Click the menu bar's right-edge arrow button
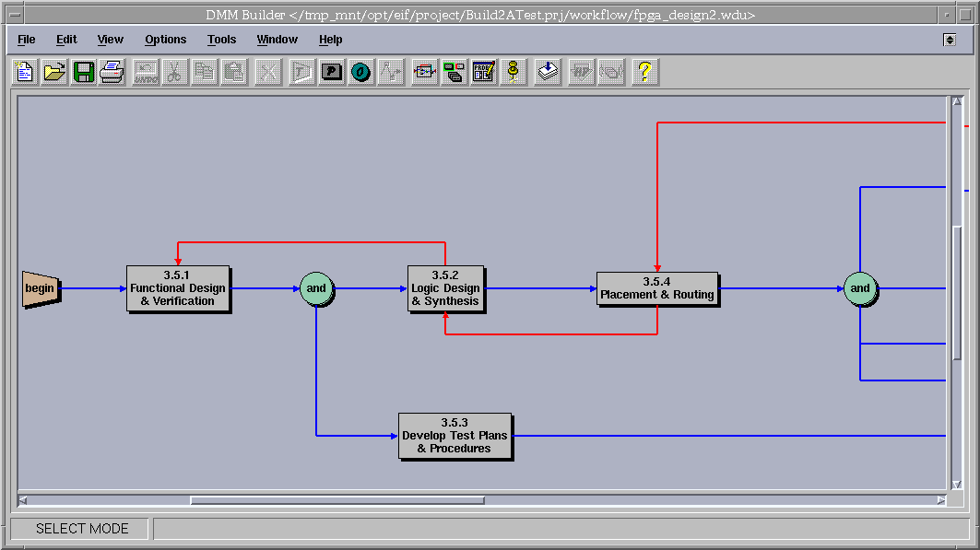This screenshot has height=550, width=980. (x=950, y=40)
